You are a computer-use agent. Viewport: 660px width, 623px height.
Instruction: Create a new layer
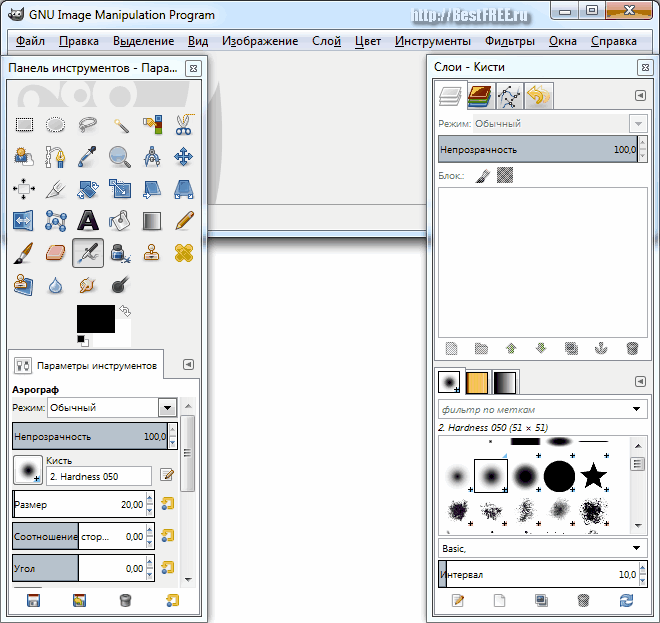(452, 349)
